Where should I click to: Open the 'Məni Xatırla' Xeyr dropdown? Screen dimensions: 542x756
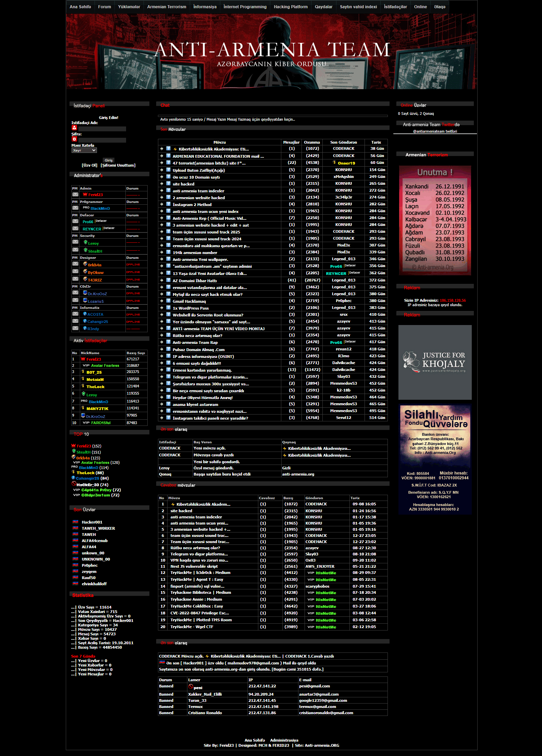coord(84,150)
